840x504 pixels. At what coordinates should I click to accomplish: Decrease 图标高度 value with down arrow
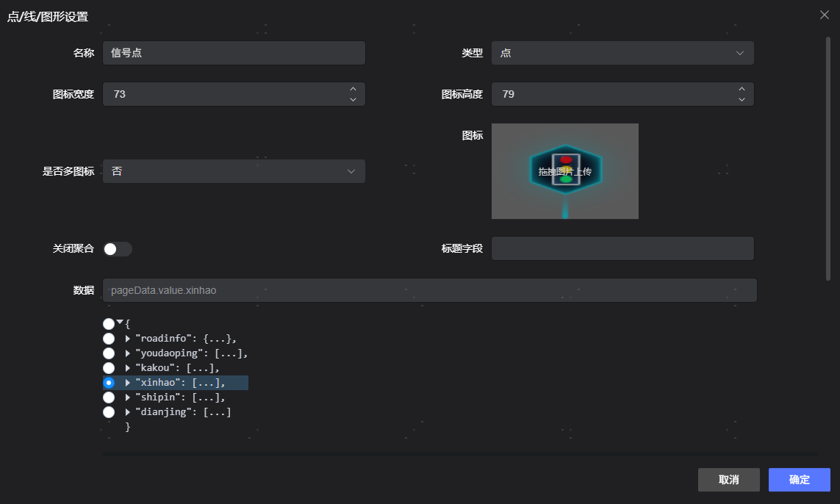click(742, 99)
